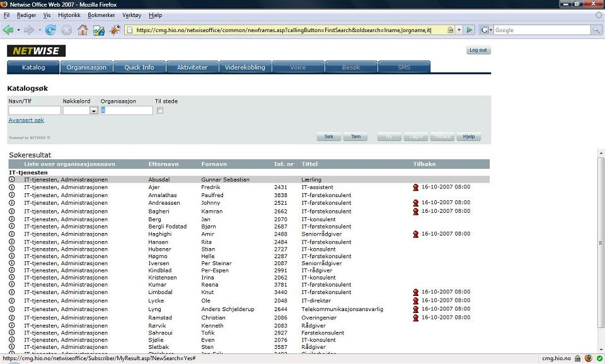Click the green Go arrow beside the URL
Screen dimensions: 605x364
(469, 30)
